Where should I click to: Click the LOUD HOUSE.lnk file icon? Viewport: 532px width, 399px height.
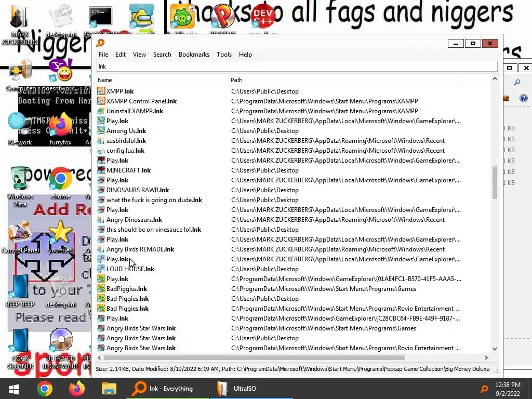[101, 269]
